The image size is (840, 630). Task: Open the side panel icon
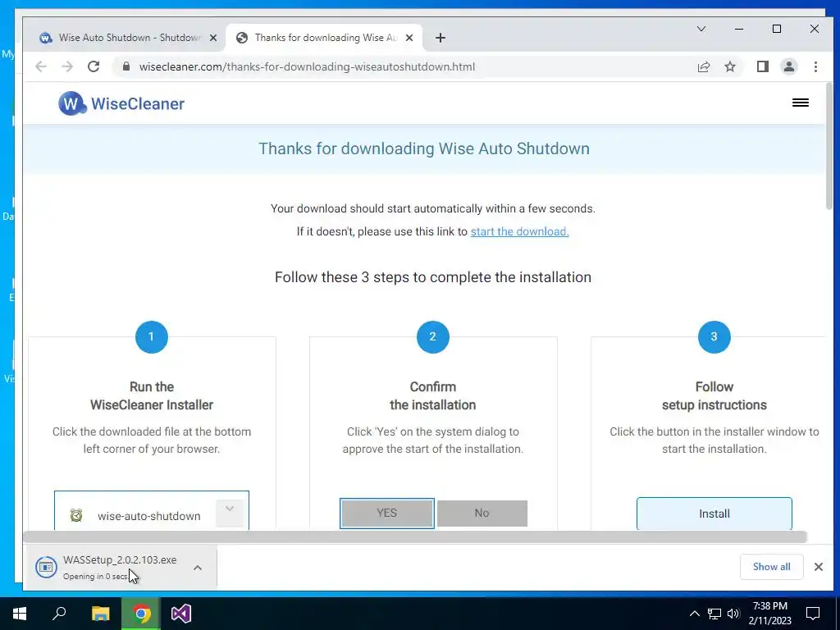[762, 66]
